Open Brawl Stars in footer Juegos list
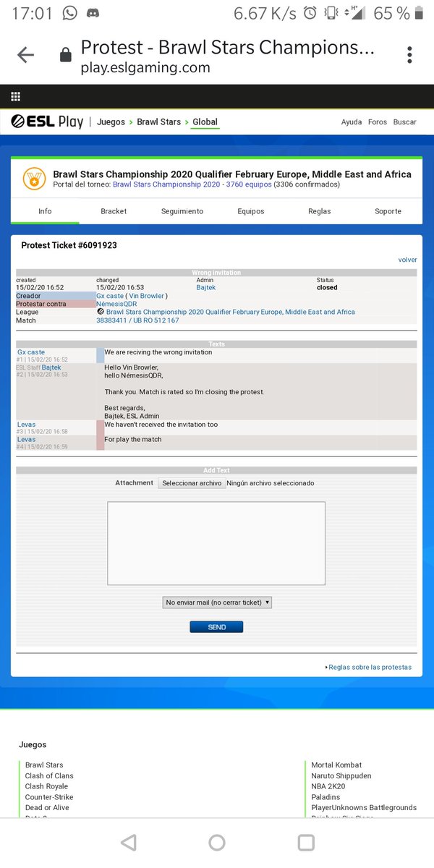 point(44,765)
